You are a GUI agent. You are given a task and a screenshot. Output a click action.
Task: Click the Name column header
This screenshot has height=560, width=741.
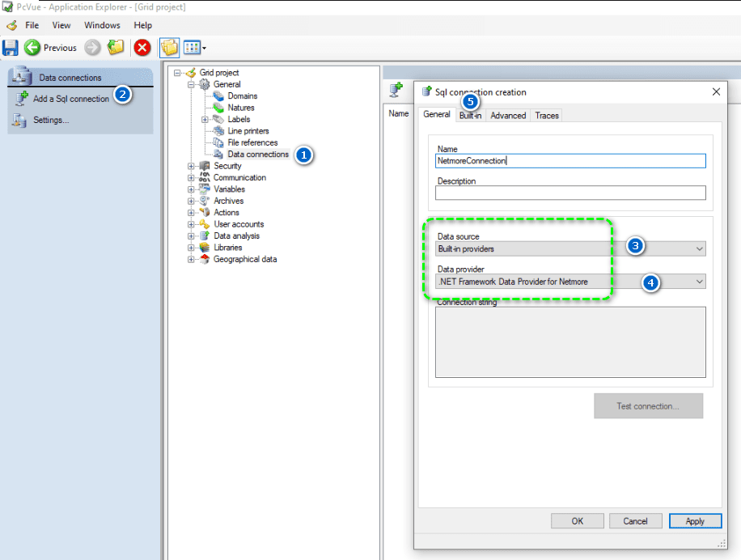(x=398, y=113)
